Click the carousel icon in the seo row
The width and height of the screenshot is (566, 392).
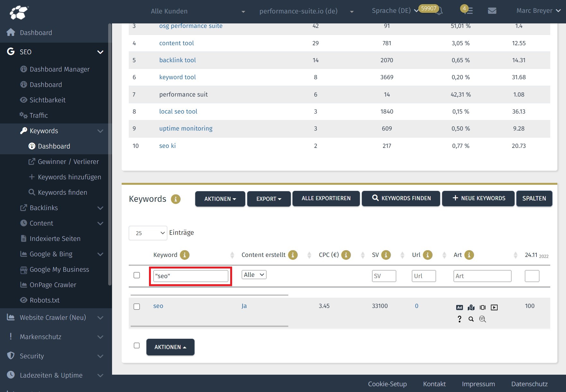click(x=483, y=308)
